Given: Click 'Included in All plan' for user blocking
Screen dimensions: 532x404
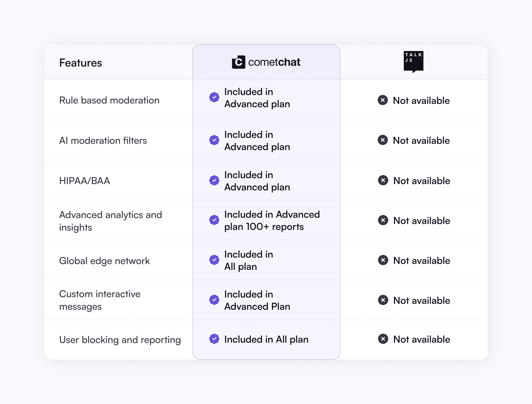Looking at the screenshot, I should click(x=266, y=339).
